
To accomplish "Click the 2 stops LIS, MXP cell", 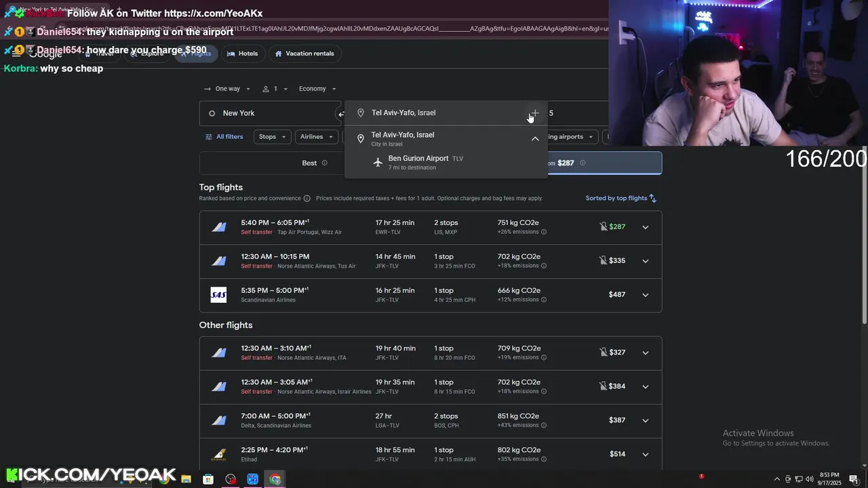I will click(x=448, y=227).
